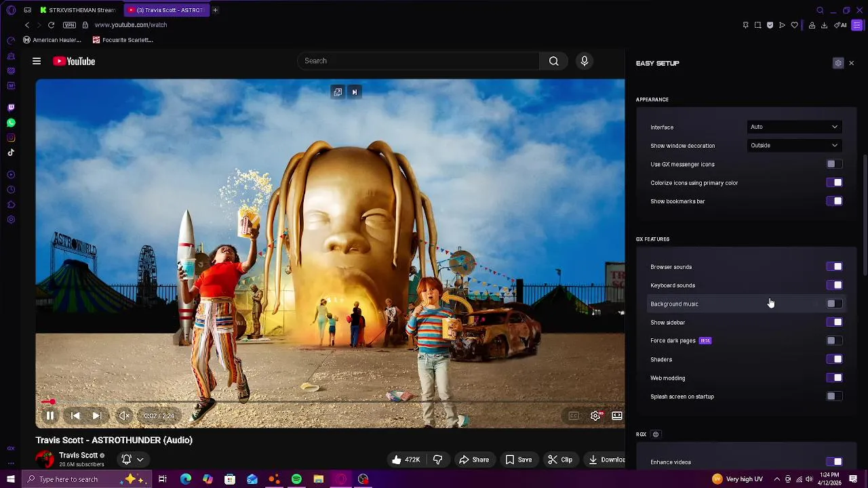Viewport: 868px width, 488px height.
Task: Go back to previous page
Action: tap(27, 25)
